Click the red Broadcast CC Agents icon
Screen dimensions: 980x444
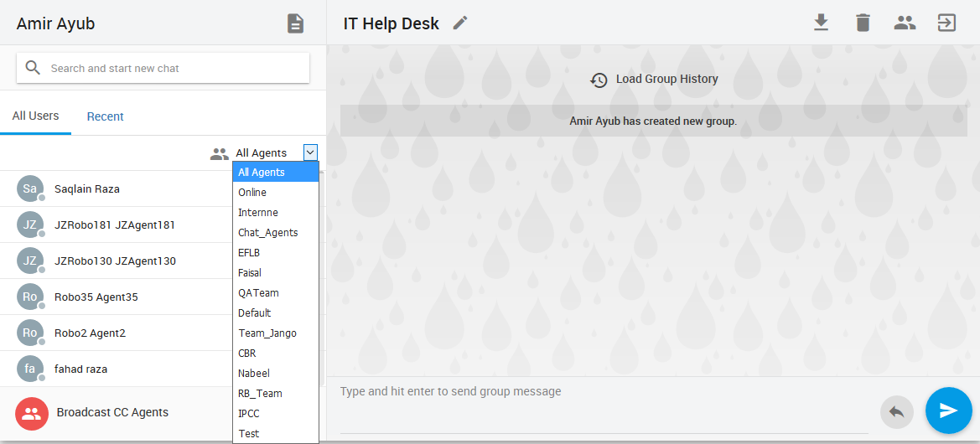[32, 413]
